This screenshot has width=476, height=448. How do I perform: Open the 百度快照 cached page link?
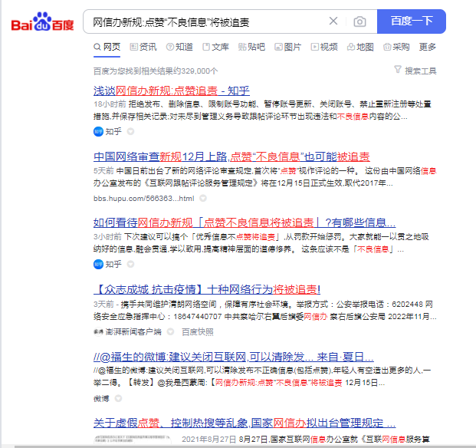pos(198,331)
